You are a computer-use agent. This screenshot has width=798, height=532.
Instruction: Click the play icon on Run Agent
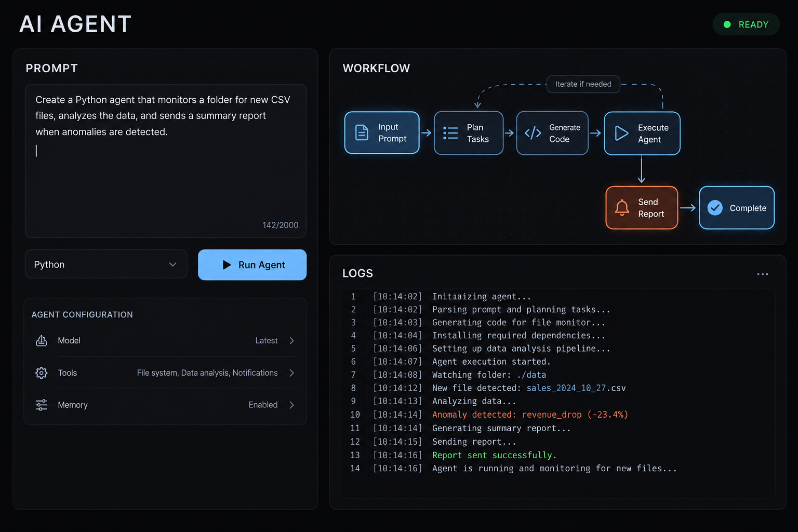pyautogui.click(x=227, y=265)
